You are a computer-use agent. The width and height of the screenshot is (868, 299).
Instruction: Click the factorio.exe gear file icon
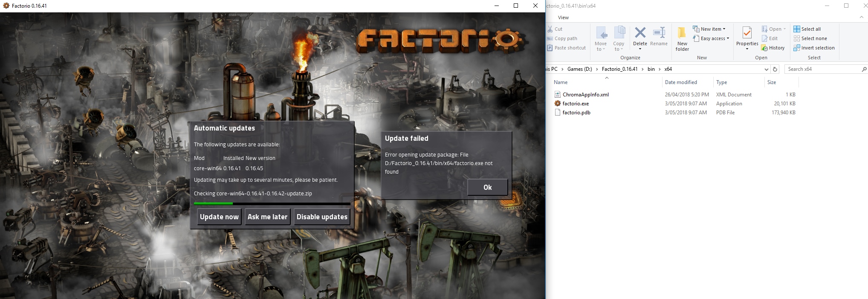[557, 103]
